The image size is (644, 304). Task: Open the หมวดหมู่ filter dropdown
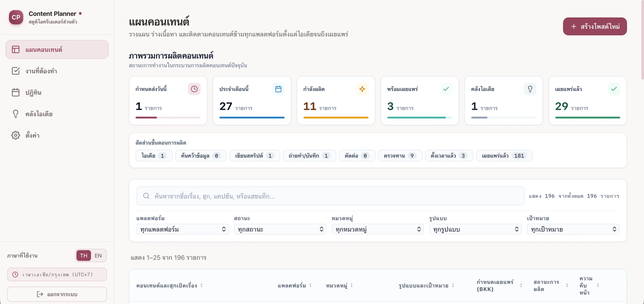(378, 229)
